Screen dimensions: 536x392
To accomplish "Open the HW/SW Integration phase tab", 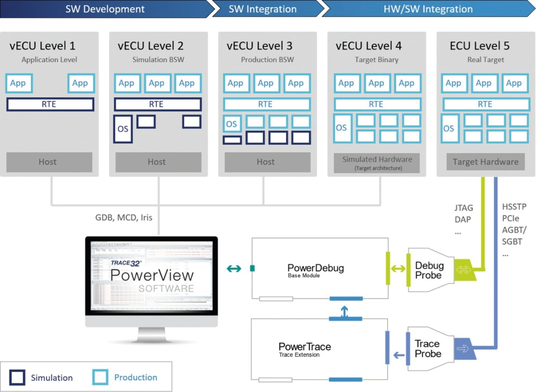I will [427, 9].
